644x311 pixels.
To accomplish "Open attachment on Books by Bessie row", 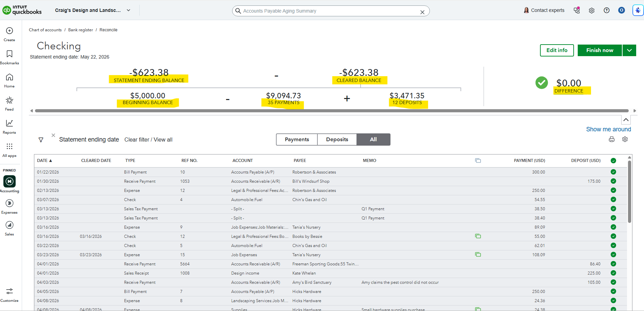I will pos(478,236).
